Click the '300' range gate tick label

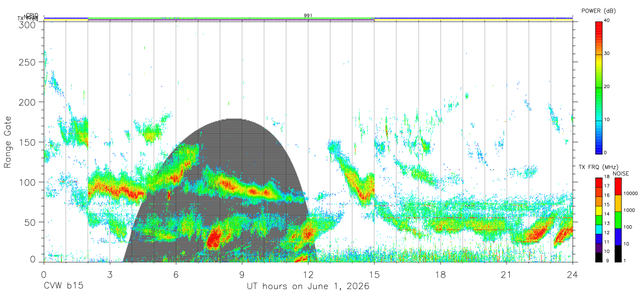tap(27, 24)
